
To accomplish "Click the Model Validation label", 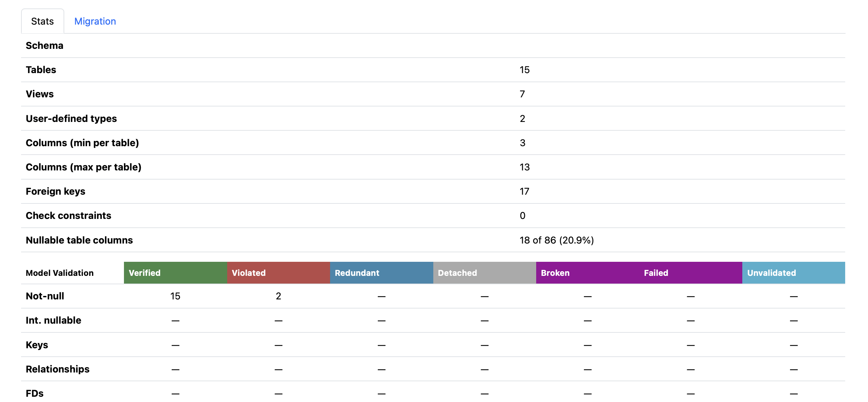I will (x=59, y=273).
